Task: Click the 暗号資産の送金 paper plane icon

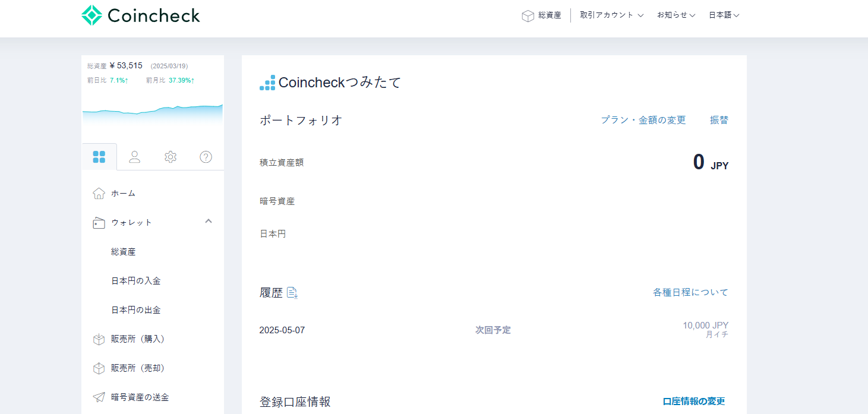Action: click(x=99, y=397)
